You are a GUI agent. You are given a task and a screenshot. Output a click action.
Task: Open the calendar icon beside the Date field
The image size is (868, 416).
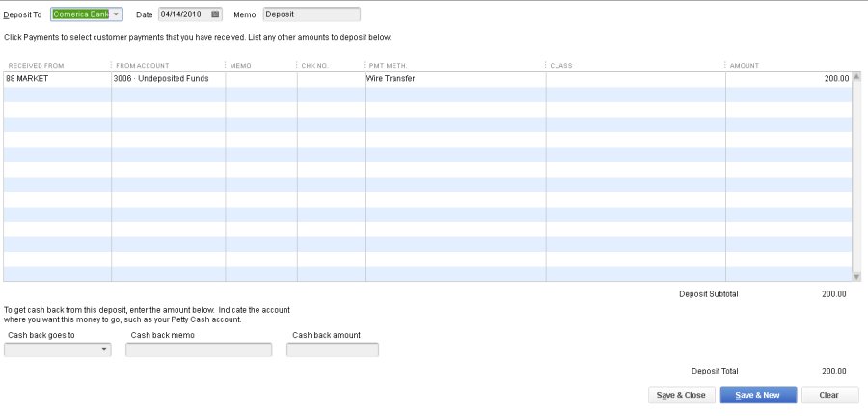coord(215,14)
